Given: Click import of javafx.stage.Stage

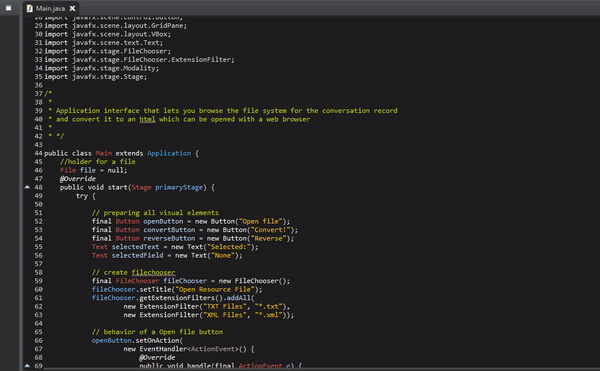Looking at the screenshot, I should (95, 76).
